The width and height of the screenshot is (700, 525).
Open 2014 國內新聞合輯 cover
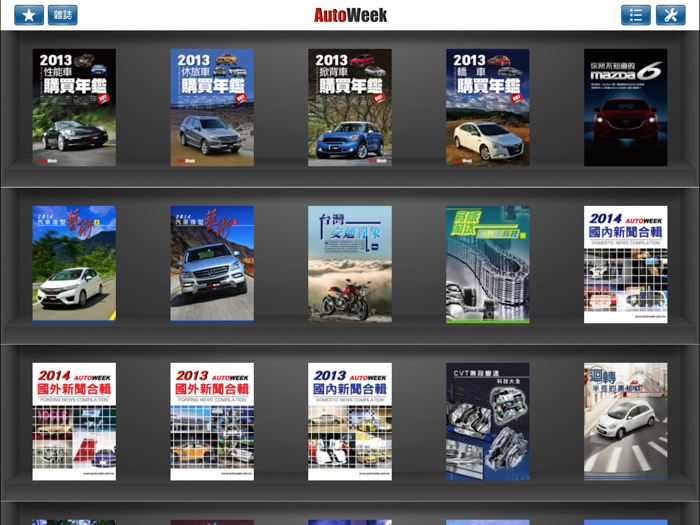click(625, 264)
